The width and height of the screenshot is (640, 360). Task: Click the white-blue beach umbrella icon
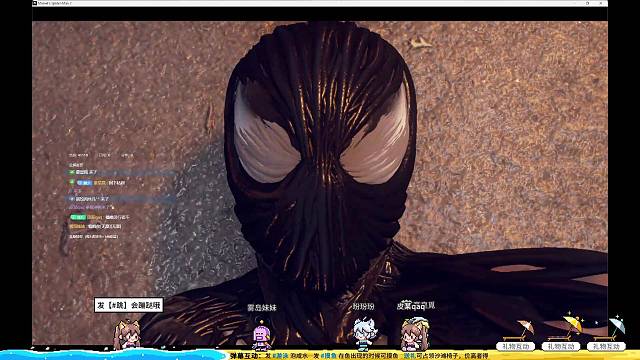[x=617, y=325]
